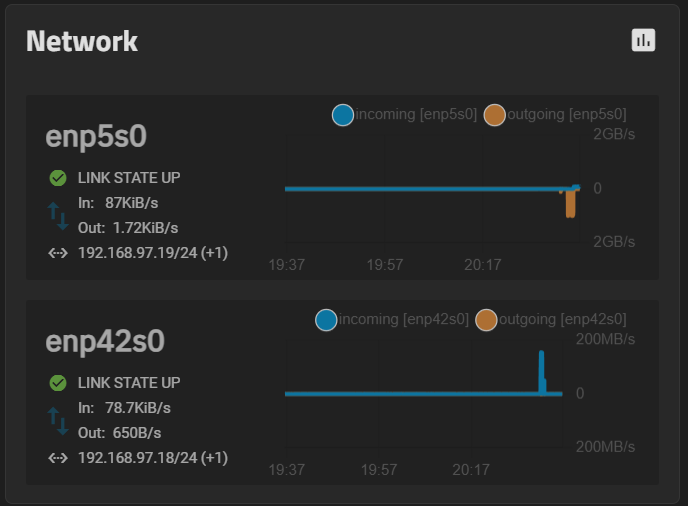The image size is (688, 506).
Task: Toggle the incoming [enp42s0] legend series
Action: (392, 319)
